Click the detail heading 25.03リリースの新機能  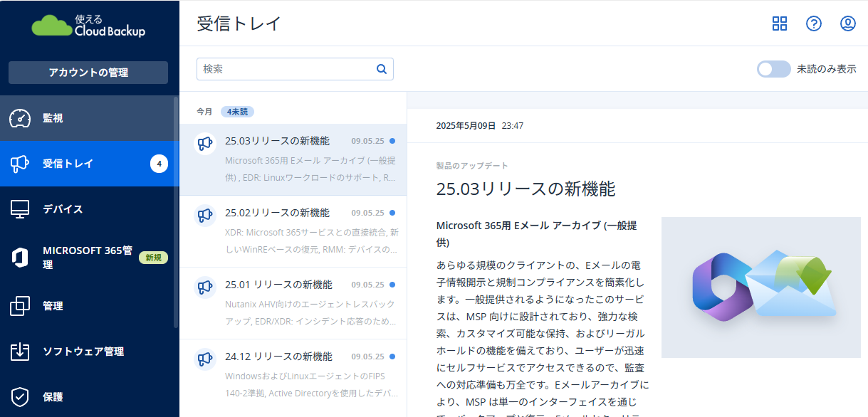click(x=525, y=189)
